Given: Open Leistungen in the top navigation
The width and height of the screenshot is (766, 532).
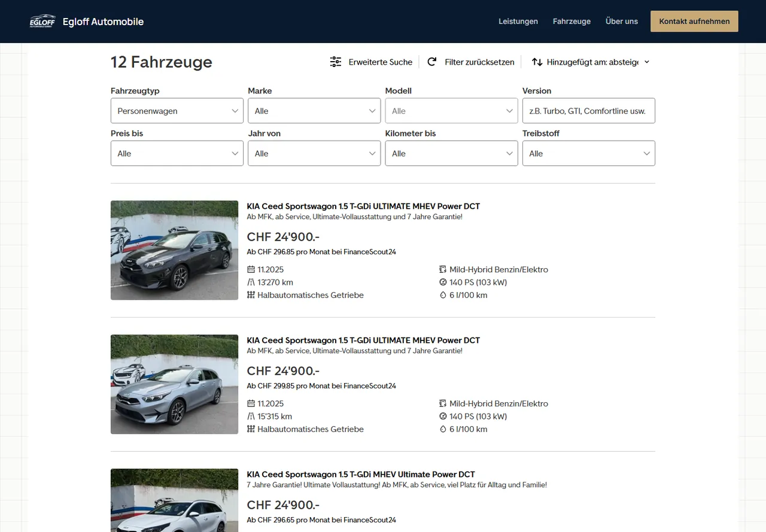Looking at the screenshot, I should (518, 22).
